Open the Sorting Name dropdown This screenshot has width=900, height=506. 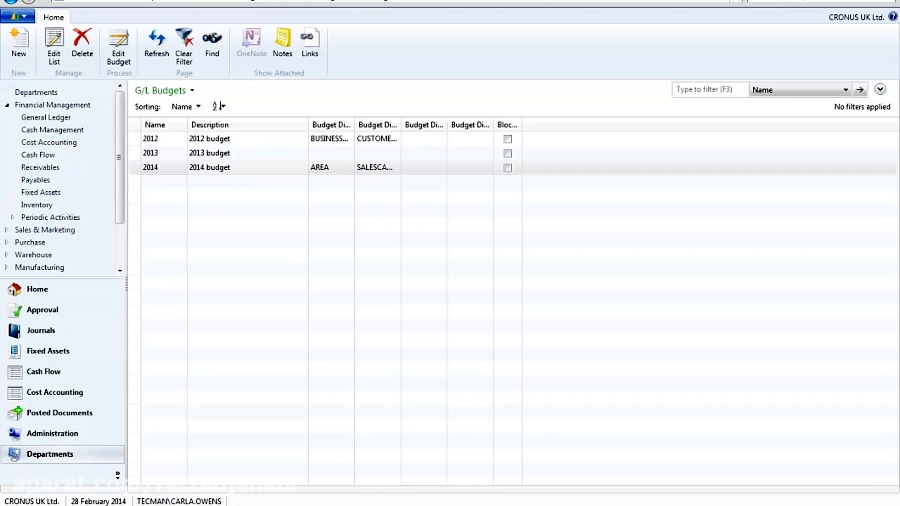click(x=185, y=107)
